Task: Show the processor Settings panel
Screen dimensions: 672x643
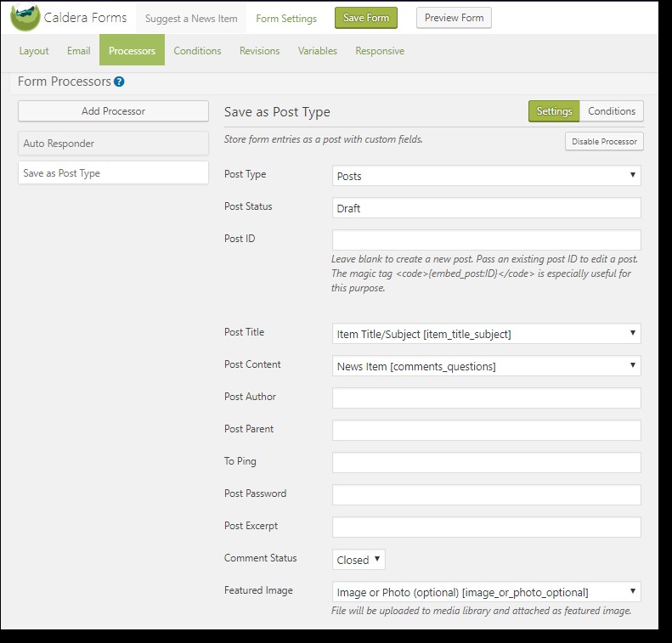Action: pyautogui.click(x=554, y=111)
